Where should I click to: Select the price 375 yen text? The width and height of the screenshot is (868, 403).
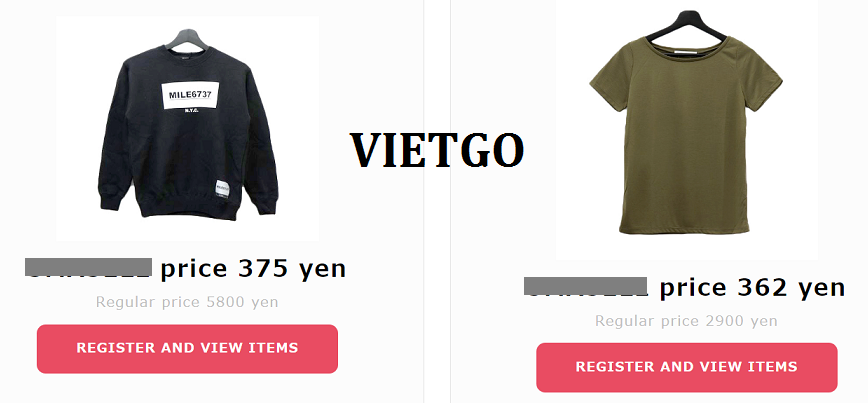254,268
